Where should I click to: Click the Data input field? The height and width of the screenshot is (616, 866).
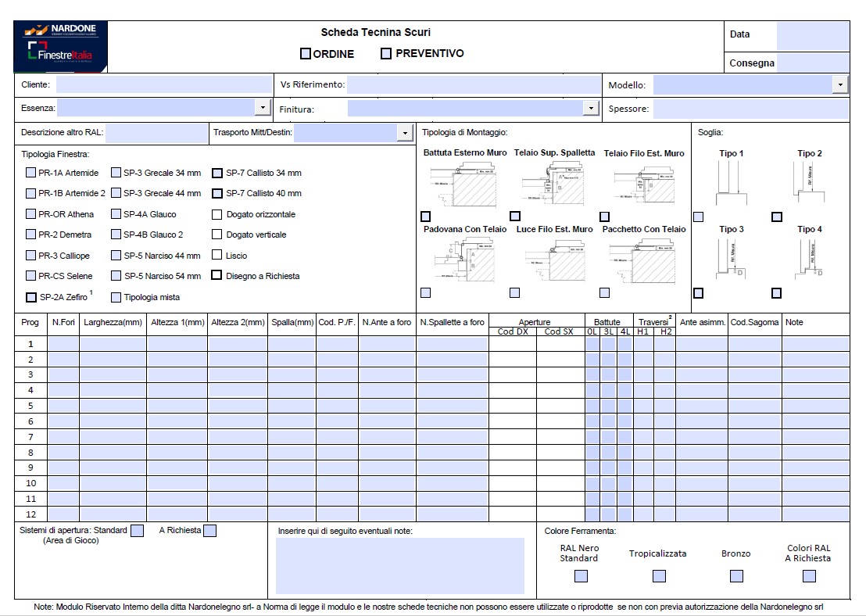(812, 36)
